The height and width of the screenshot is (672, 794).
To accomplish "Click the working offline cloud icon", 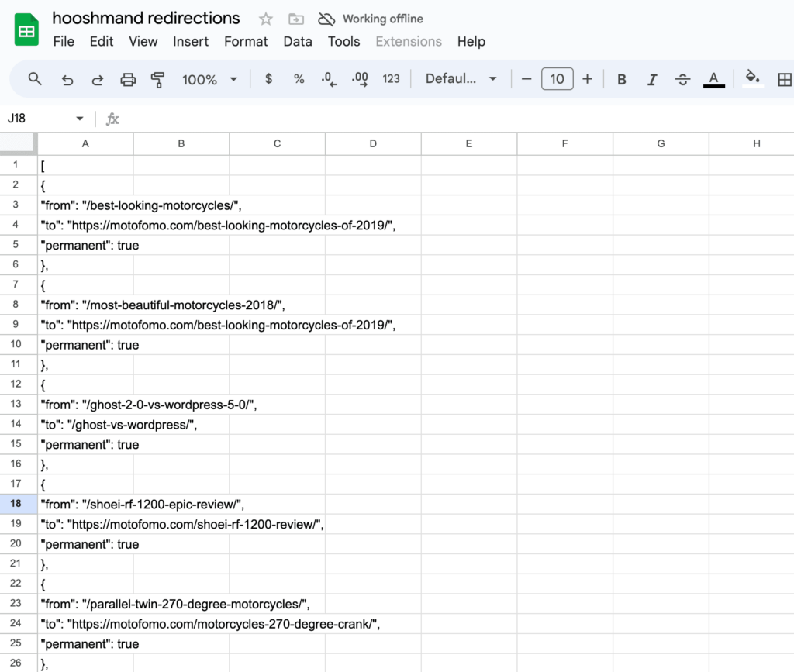I will [x=326, y=19].
